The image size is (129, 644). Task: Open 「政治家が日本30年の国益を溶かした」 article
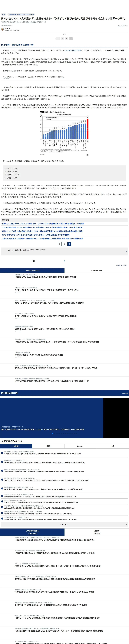click(58, 631)
